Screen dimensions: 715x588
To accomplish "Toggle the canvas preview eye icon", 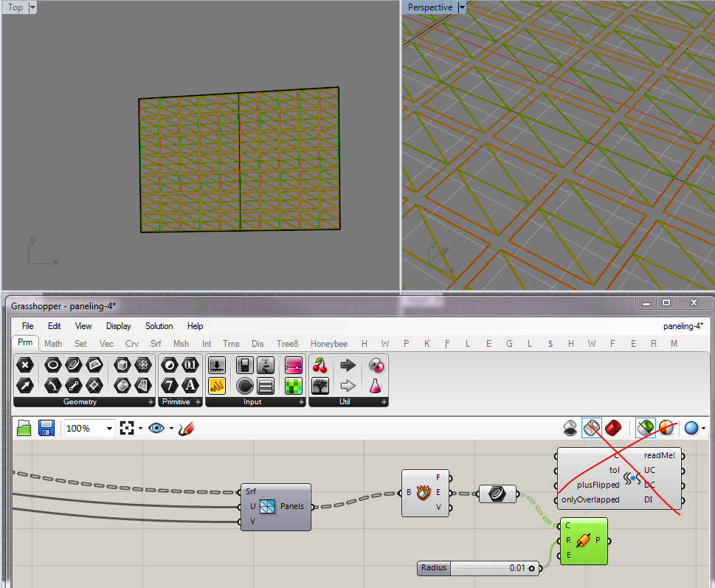I will click(156, 428).
